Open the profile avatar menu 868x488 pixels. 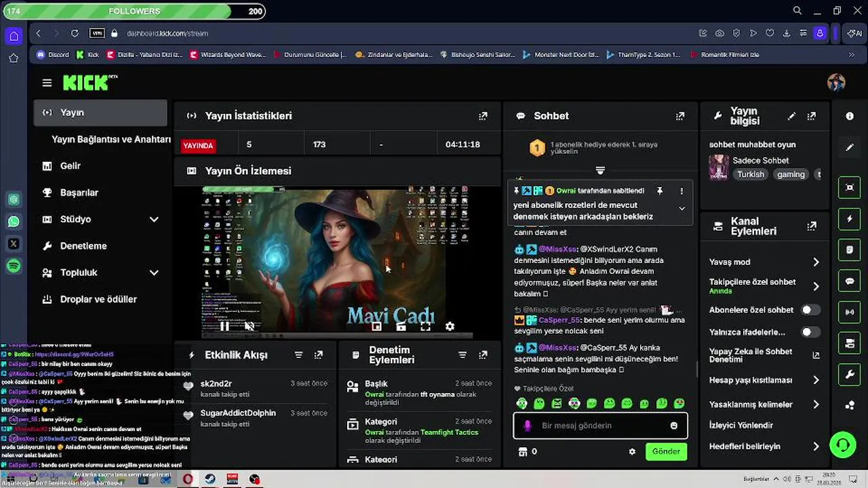(x=836, y=83)
